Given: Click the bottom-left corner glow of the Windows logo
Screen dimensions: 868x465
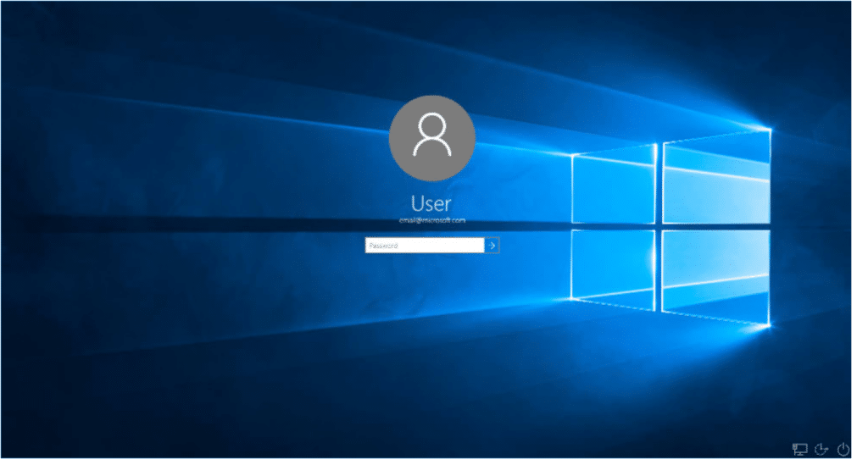Looking at the screenshot, I should click(x=574, y=296).
